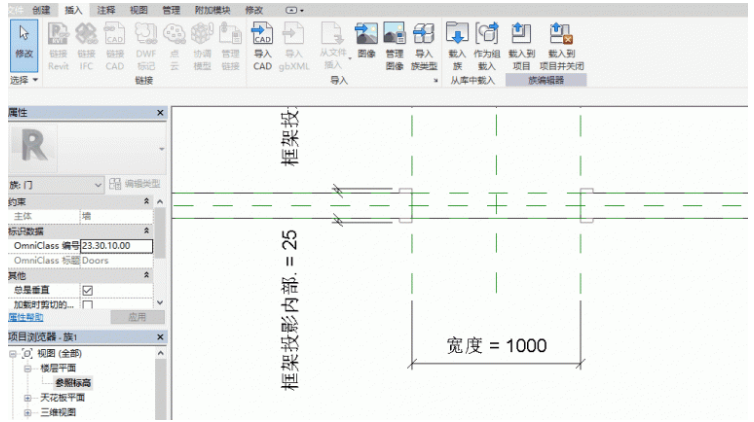This screenshot has height=422, width=754.
Task: Click the 应用 (Apply) button
Action: pyautogui.click(x=137, y=317)
